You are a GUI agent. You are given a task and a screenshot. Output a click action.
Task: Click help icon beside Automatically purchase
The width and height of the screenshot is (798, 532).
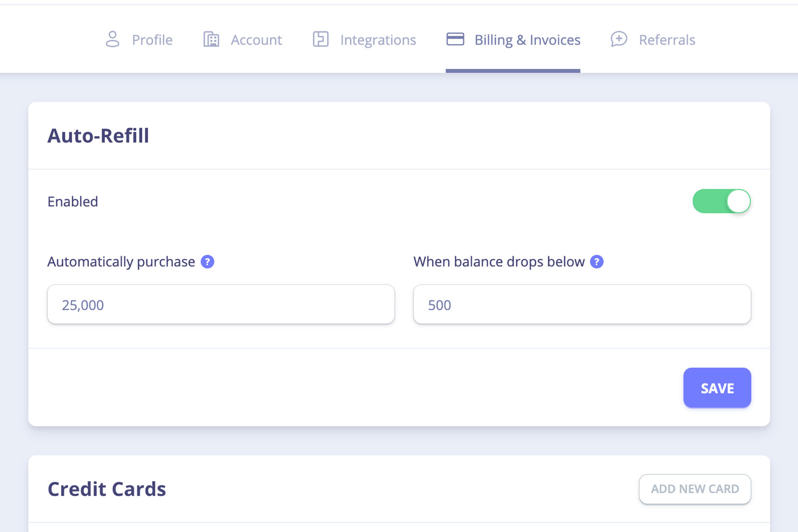[207, 262]
